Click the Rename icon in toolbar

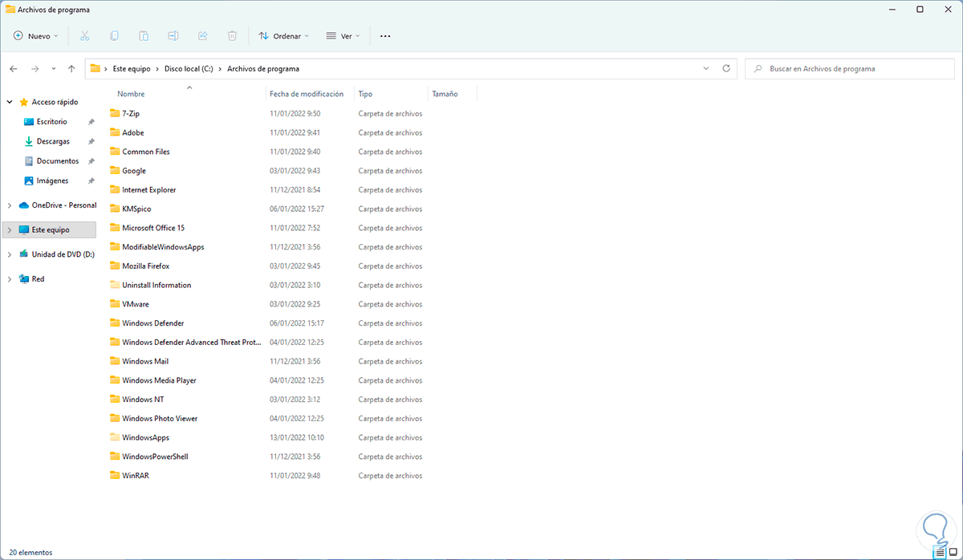(173, 36)
